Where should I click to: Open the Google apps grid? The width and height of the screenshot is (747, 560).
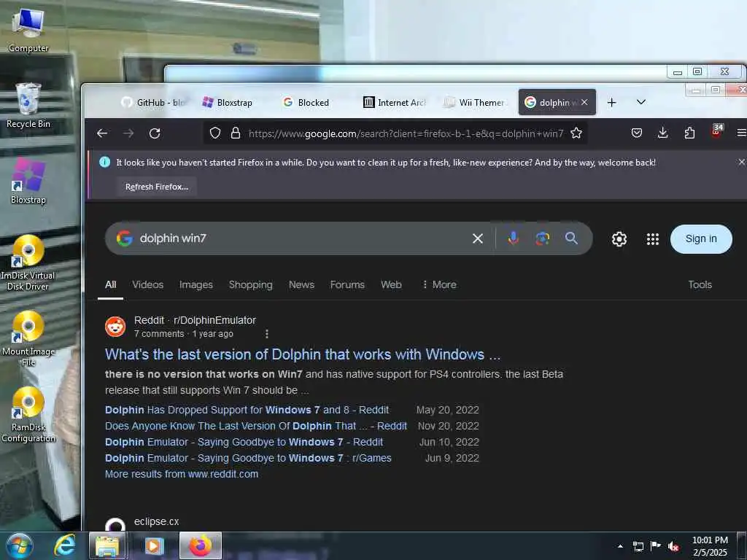coord(653,239)
